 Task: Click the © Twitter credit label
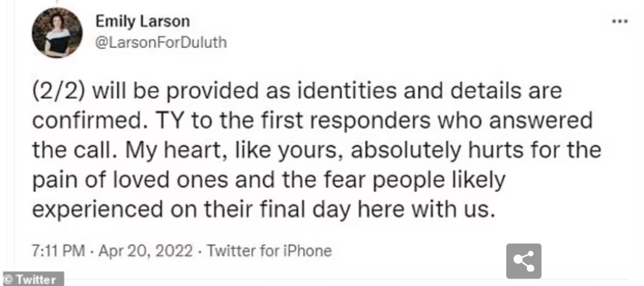tap(32, 280)
